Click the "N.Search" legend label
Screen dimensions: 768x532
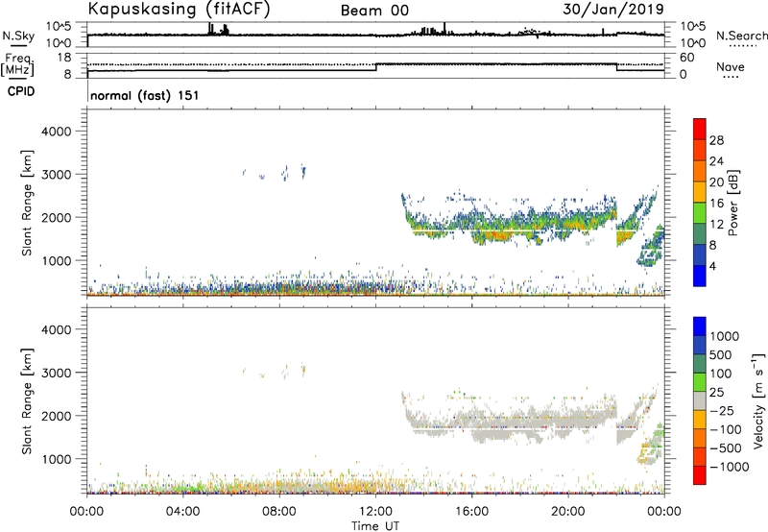tap(742, 36)
